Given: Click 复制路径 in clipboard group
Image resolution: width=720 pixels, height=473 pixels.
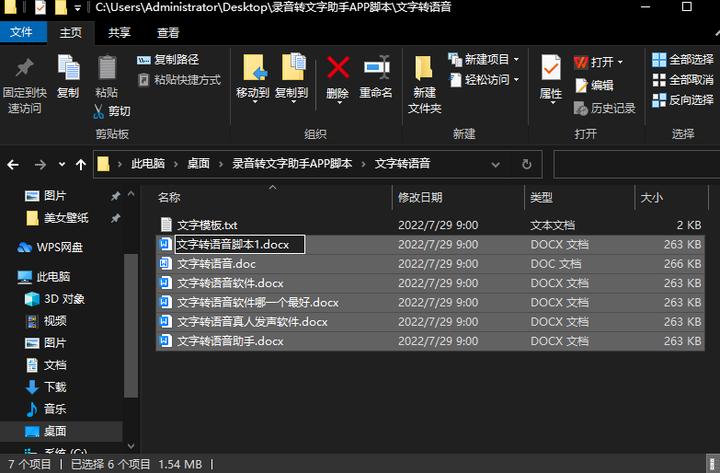Looking at the screenshot, I should pyautogui.click(x=168, y=60).
